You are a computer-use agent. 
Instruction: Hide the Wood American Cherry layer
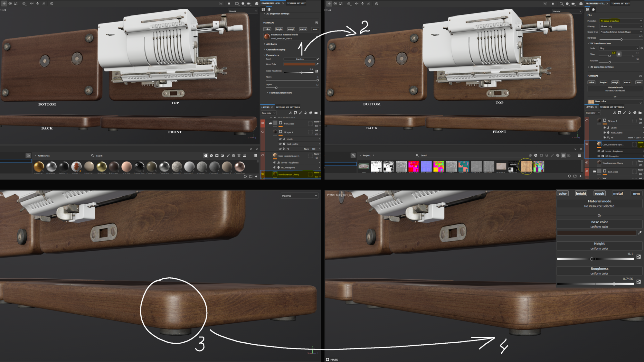click(263, 174)
